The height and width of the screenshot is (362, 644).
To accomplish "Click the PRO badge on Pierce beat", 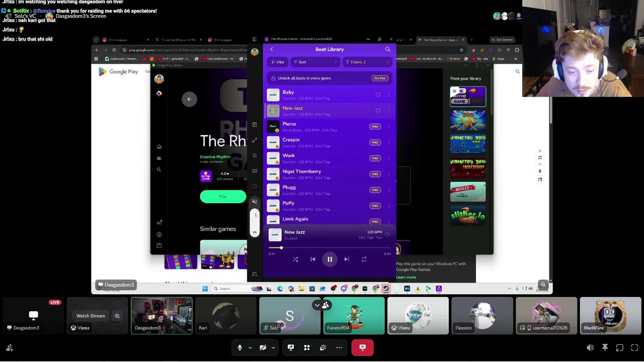I will click(375, 127).
